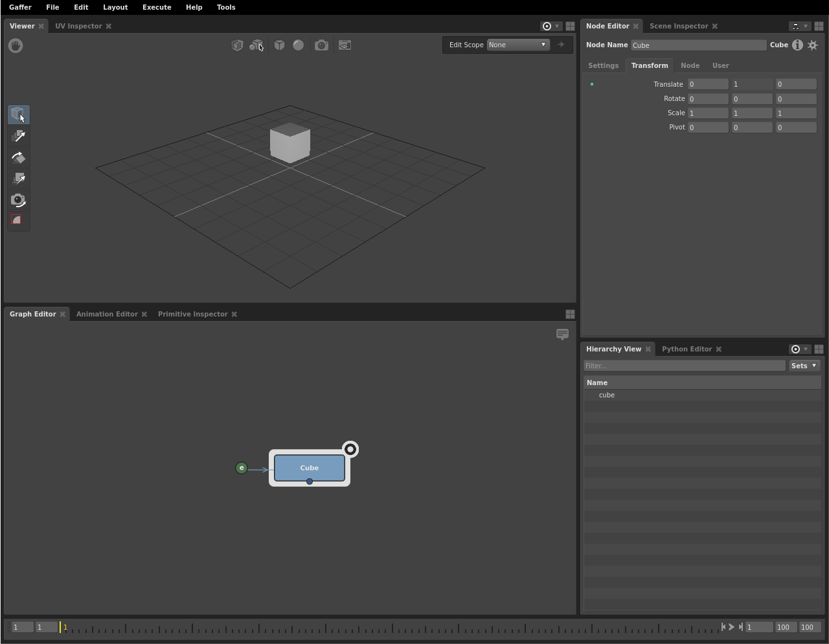
Task: Click the Cube node in Graph Editor
Action: (x=310, y=467)
